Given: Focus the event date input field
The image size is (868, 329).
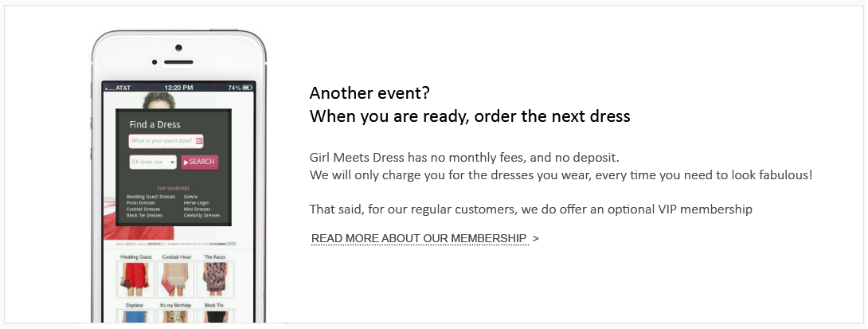Looking at the screenshot, I should [166, 141].
